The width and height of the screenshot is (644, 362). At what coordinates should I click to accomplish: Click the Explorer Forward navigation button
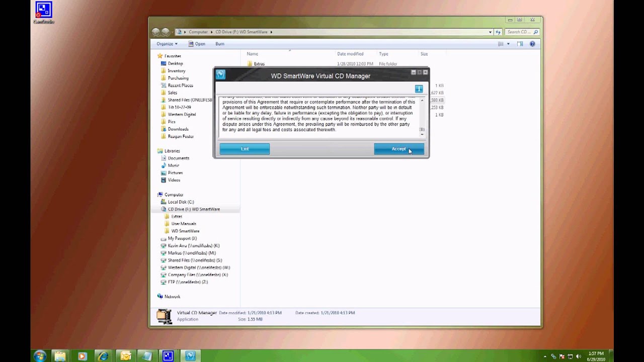pos(166,32)
